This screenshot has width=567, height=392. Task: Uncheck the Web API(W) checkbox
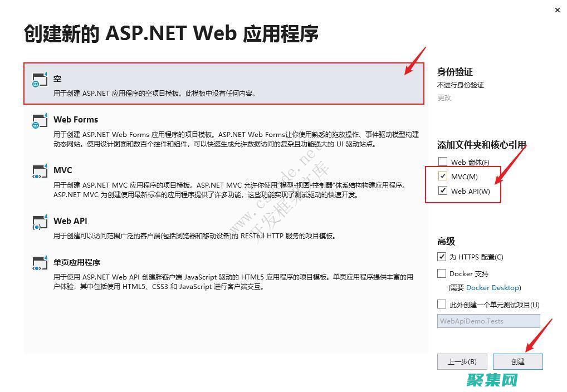443,190
